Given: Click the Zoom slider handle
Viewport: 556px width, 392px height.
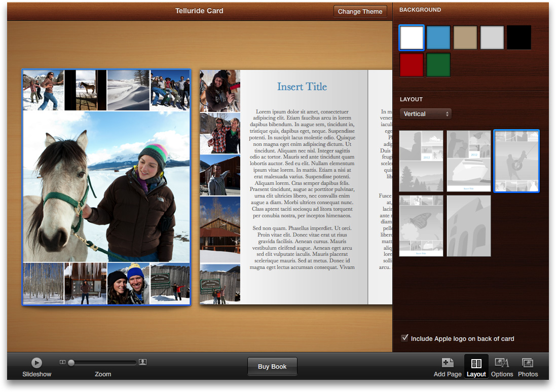Looking at the screenshot, I should [x=71, y=363].
